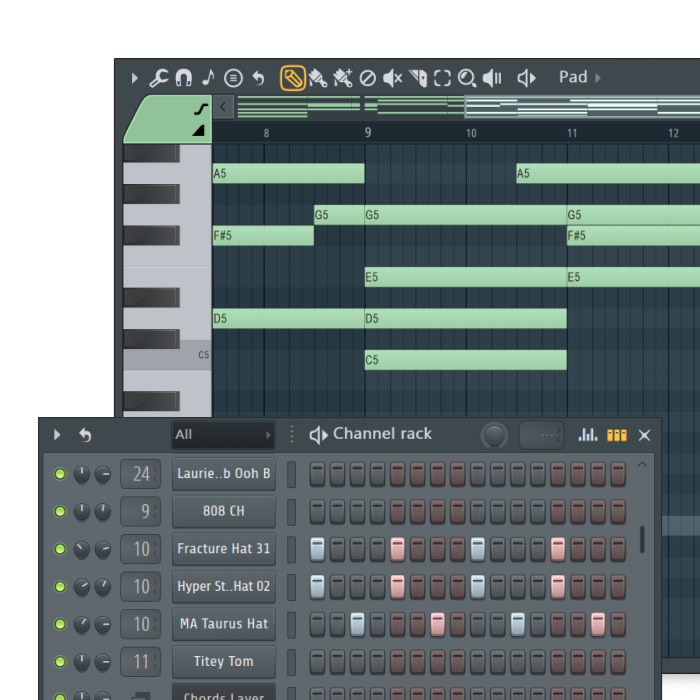Open Laurie..b Ooh B channel button

pos(224,474)
